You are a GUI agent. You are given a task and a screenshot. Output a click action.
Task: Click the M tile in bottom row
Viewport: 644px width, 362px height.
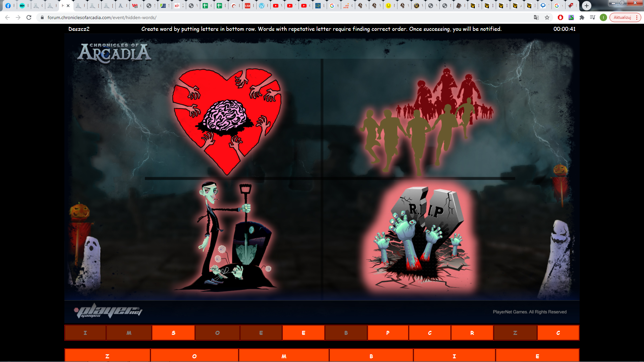point(284,356)
